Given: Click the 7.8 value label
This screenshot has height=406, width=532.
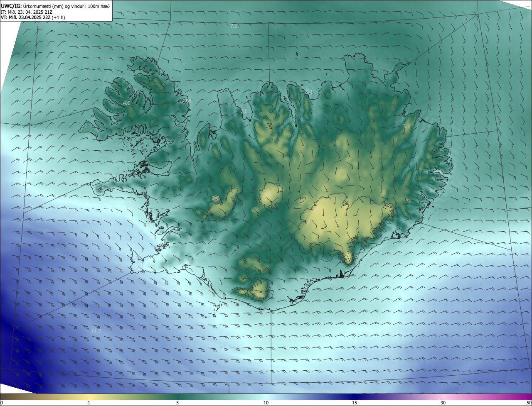Looking at the screenshot, I should click(188, 100).
